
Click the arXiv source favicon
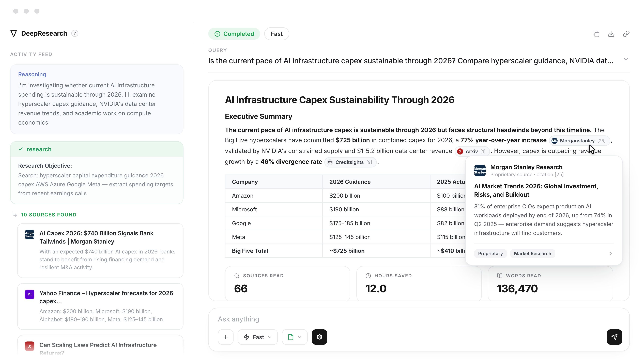point(29,346)
